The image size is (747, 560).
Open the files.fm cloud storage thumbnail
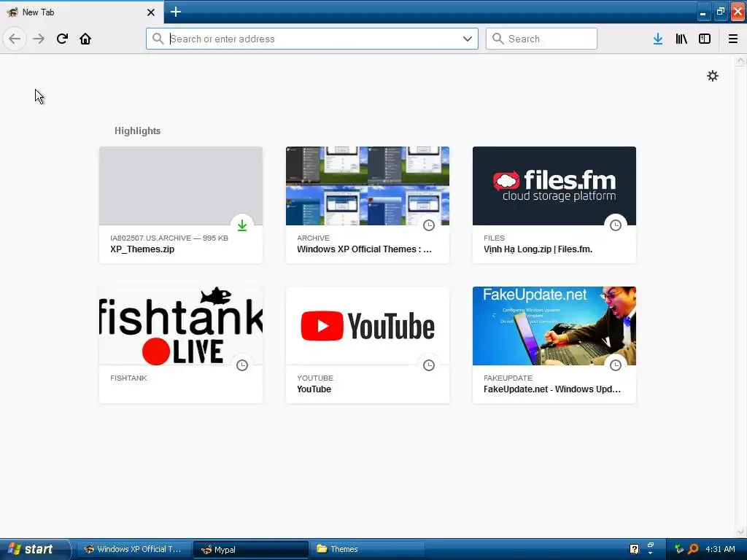[554, 186]
